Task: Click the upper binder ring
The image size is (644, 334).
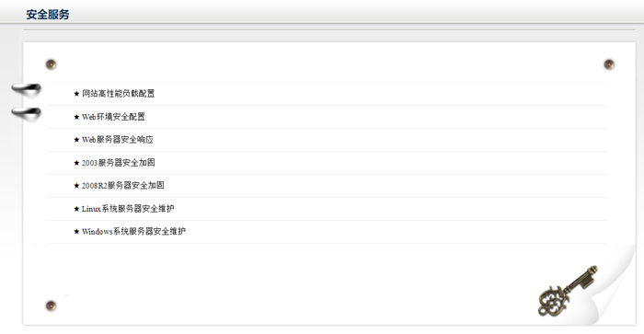Action: [x=27, y=90]
